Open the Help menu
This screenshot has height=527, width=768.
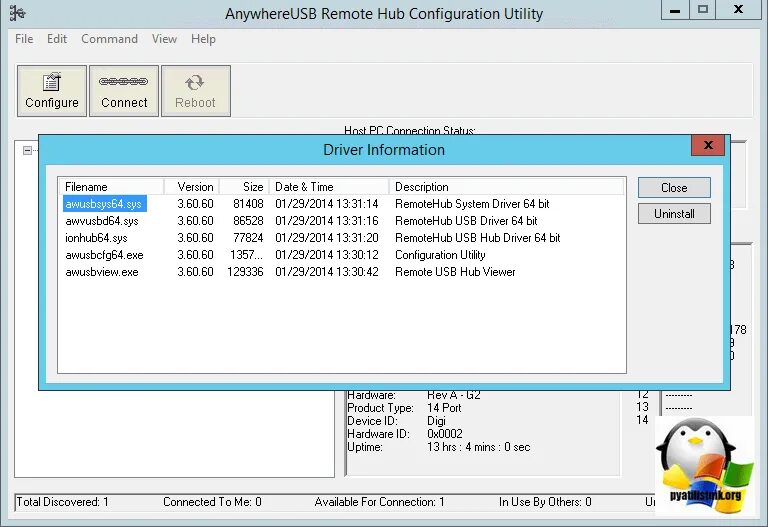click(x=203, y=39)
